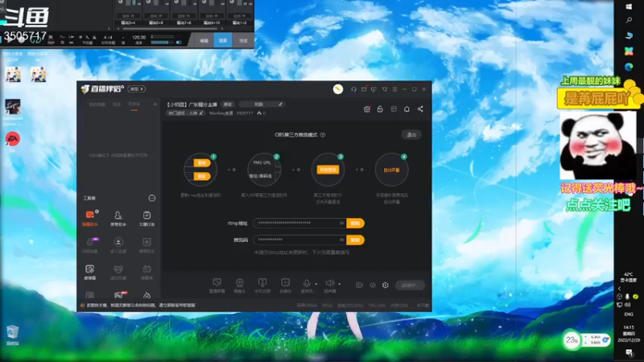Open the output 3+4 routing in DAW mixer
Image resolution: width=644 pixels, height=362 pixels.
tap(128, 23)
